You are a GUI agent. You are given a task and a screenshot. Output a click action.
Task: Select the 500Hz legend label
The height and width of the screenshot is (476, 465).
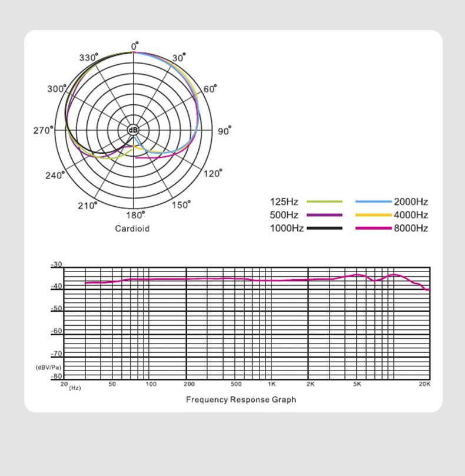(x=284, y=215)
